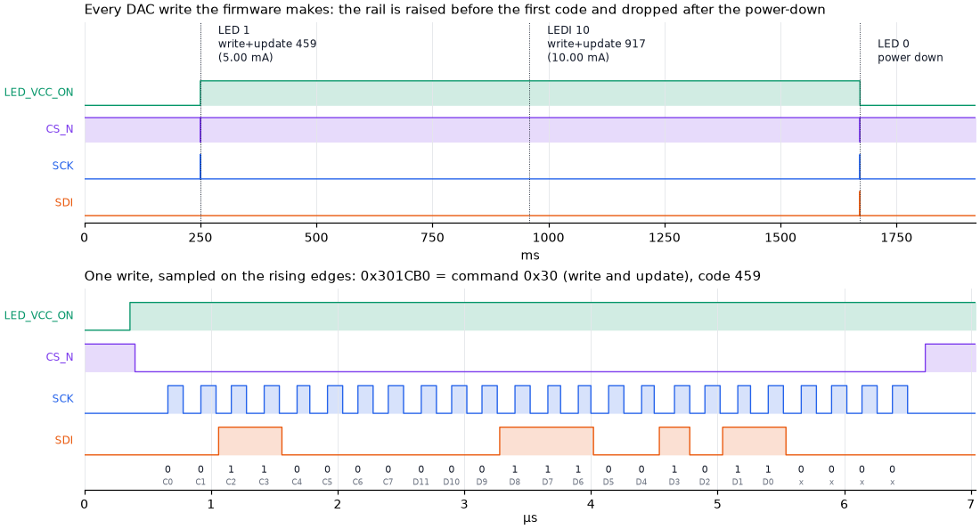Screen dimensions: 980x529
Task: Click LED_VCC_ON label in the top chart
Action: [38, 93]
